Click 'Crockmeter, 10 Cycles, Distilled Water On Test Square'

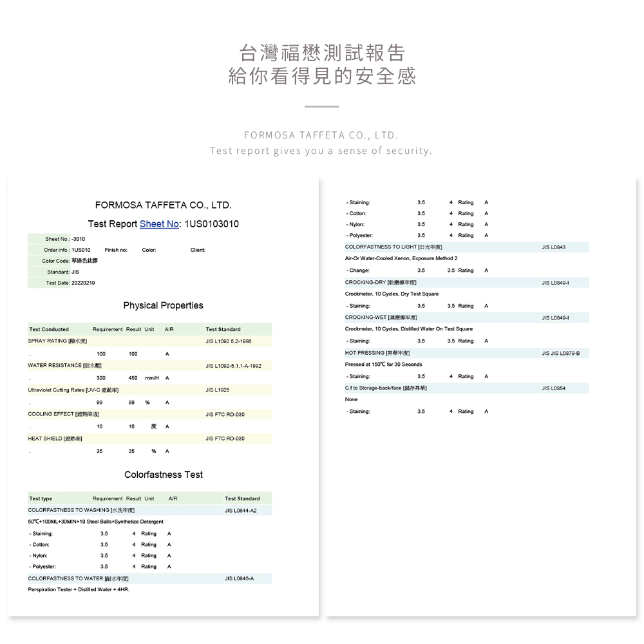pos(409,328)
